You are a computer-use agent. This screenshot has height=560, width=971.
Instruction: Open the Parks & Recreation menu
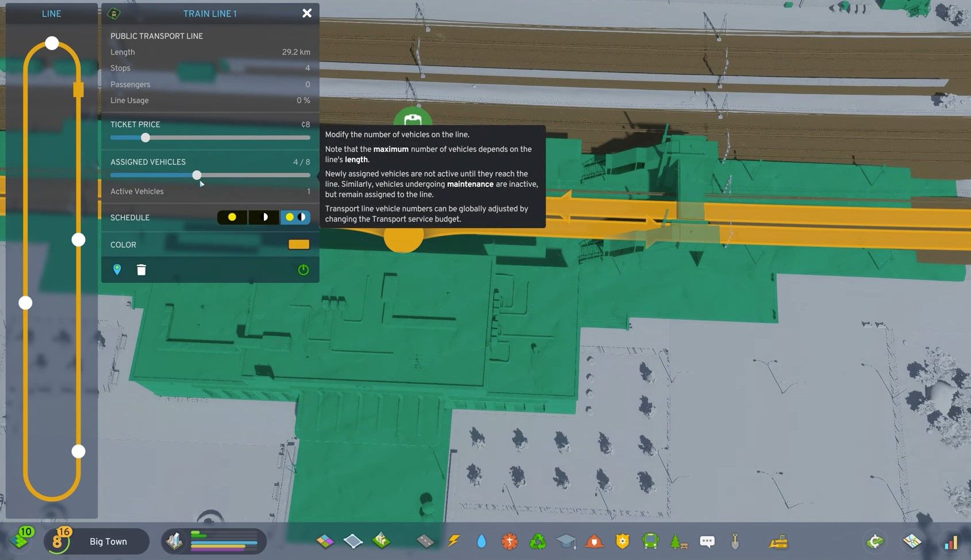click(677, 541)
